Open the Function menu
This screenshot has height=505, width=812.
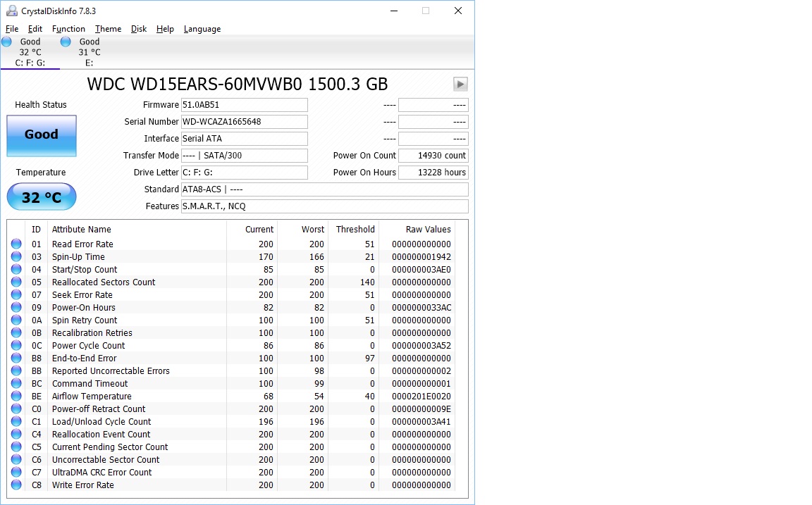[x=68, y=29]
